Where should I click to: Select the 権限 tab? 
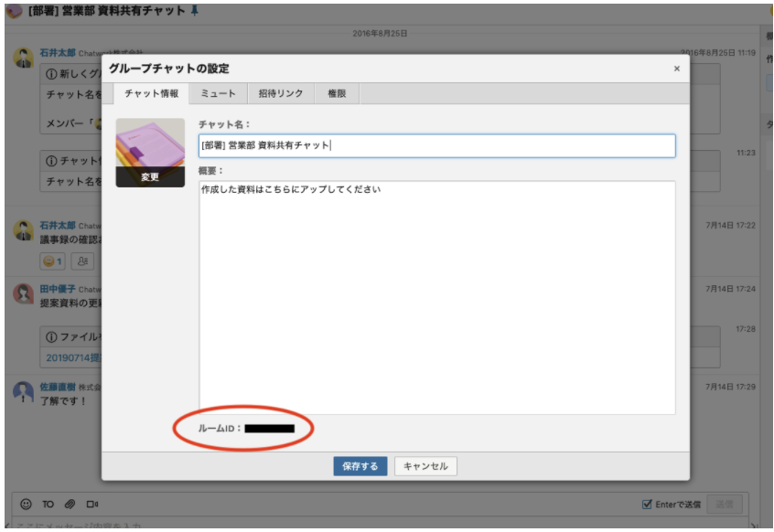pyautogui.click(x=337, y=93)
